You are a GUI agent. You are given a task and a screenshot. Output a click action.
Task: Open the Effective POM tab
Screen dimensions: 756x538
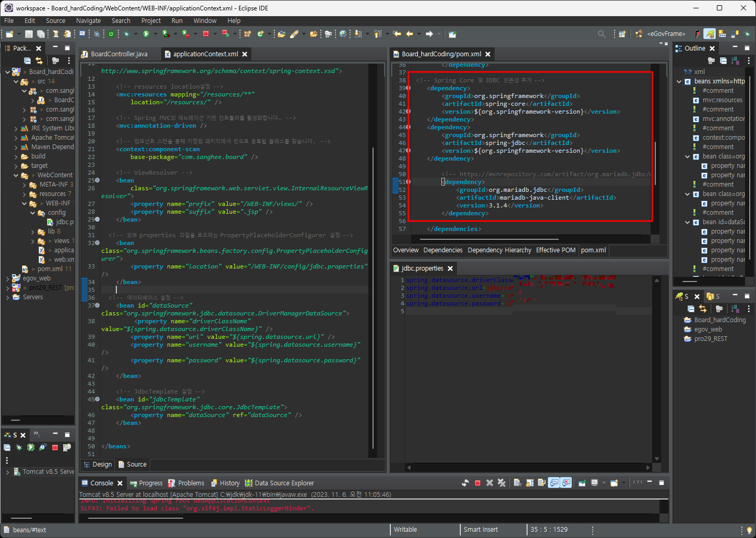[556, 250]
